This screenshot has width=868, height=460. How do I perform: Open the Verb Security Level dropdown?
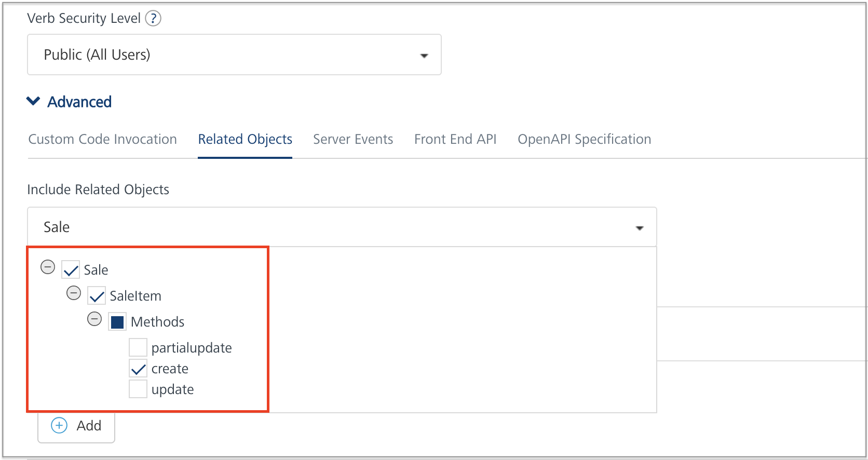tap(234, 55)
